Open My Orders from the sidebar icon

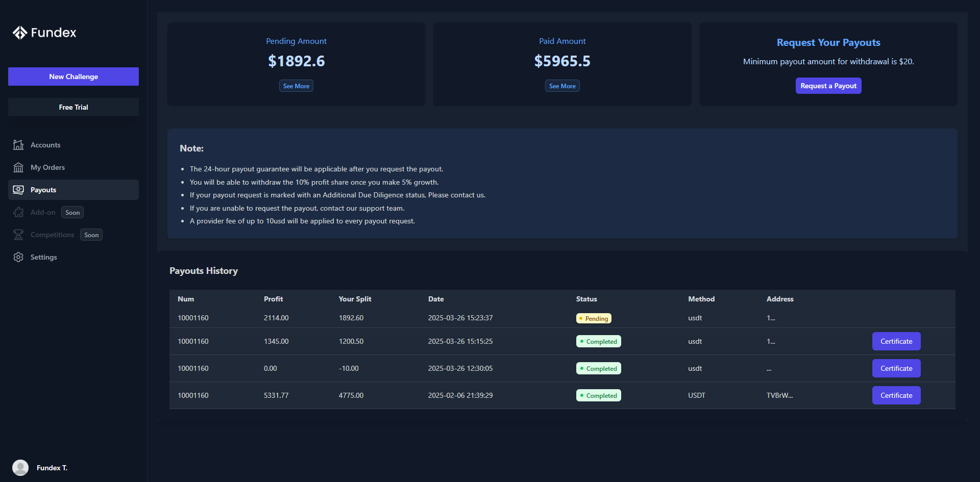click(18, 167)
